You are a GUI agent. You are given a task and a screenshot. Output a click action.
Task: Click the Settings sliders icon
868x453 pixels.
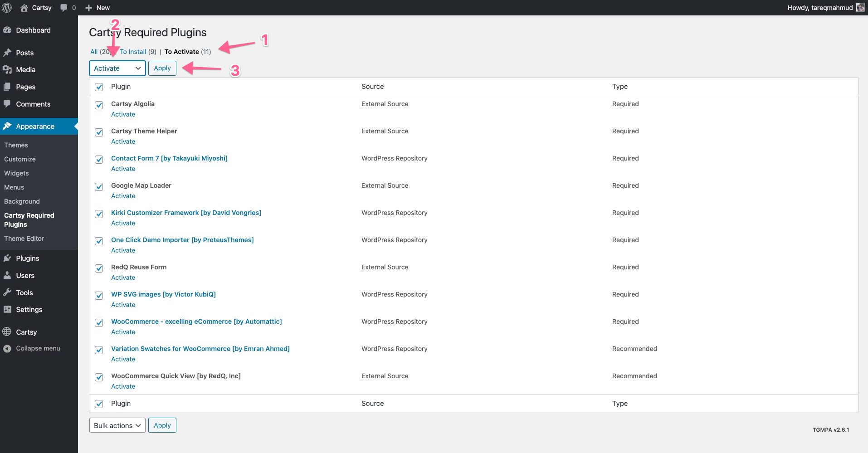pyautogui.click(x=7, y=309)
